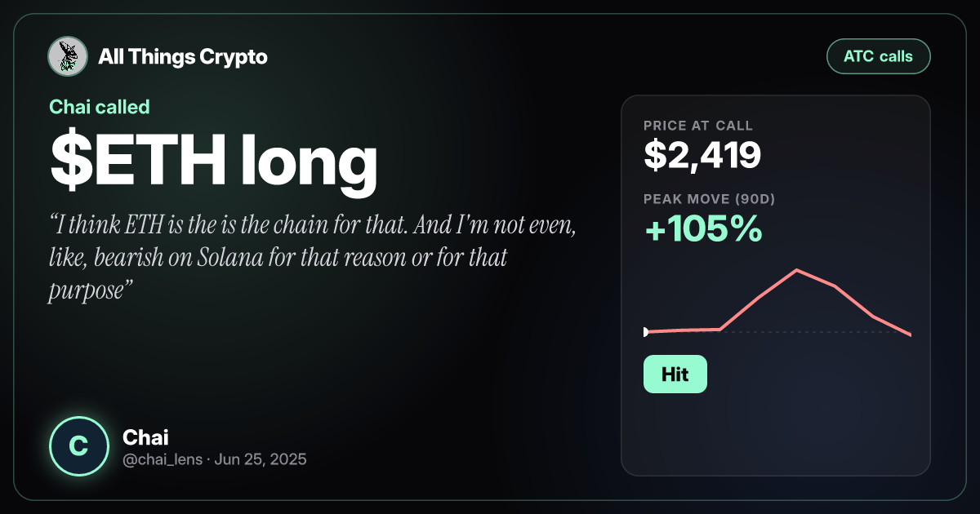
Task: Open the ATC calls badge
Action: click(x=879, y=57)
